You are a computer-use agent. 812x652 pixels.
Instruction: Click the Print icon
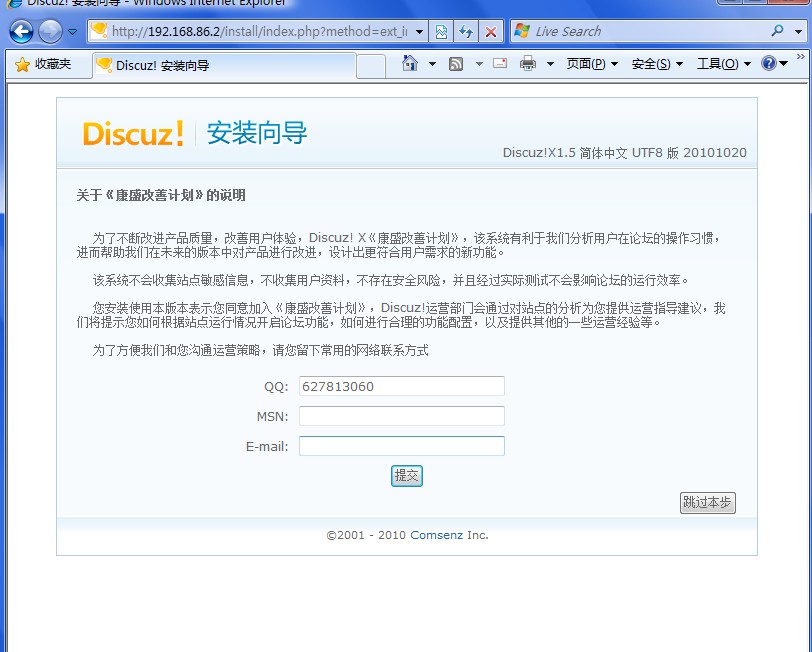528,63
